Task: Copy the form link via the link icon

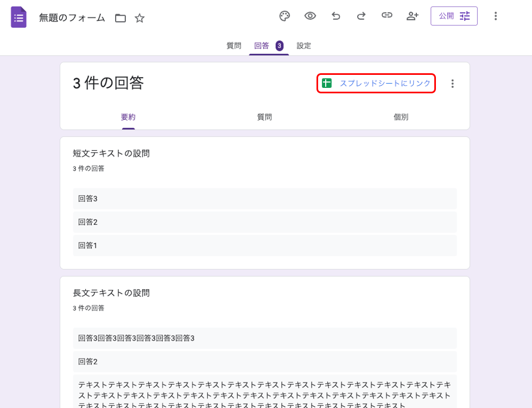Action: click(x=387, y=16)
